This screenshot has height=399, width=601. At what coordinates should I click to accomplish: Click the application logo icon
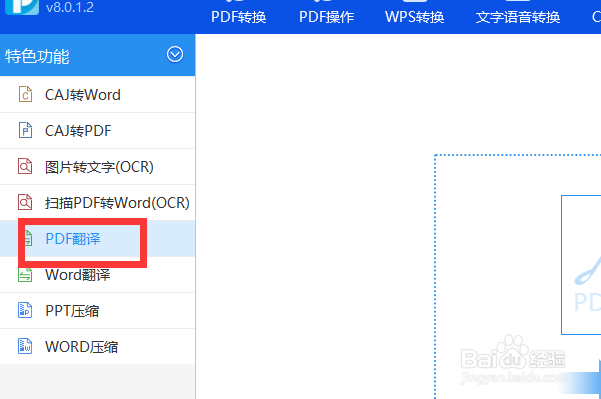pyautogui.click(x=22, y=7)
